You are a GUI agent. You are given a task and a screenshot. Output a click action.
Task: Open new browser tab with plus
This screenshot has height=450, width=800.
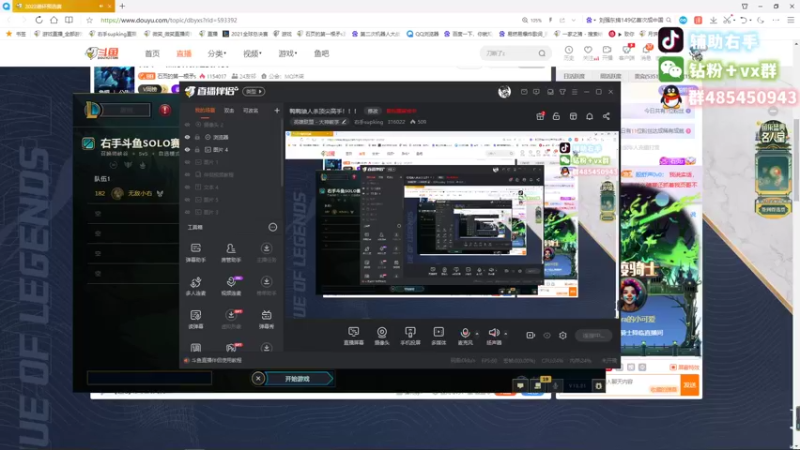coord(122,6)
